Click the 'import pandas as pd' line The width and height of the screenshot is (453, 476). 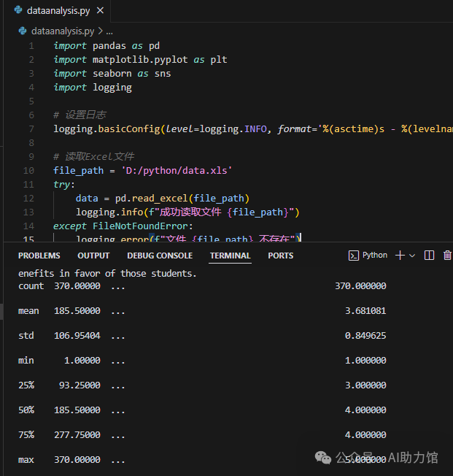tap(107, 46)
